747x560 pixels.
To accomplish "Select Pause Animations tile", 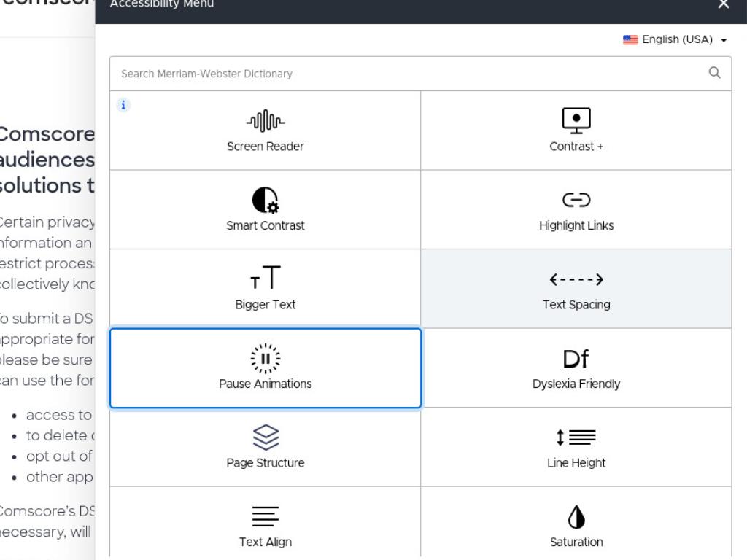I will click(266, 367).
